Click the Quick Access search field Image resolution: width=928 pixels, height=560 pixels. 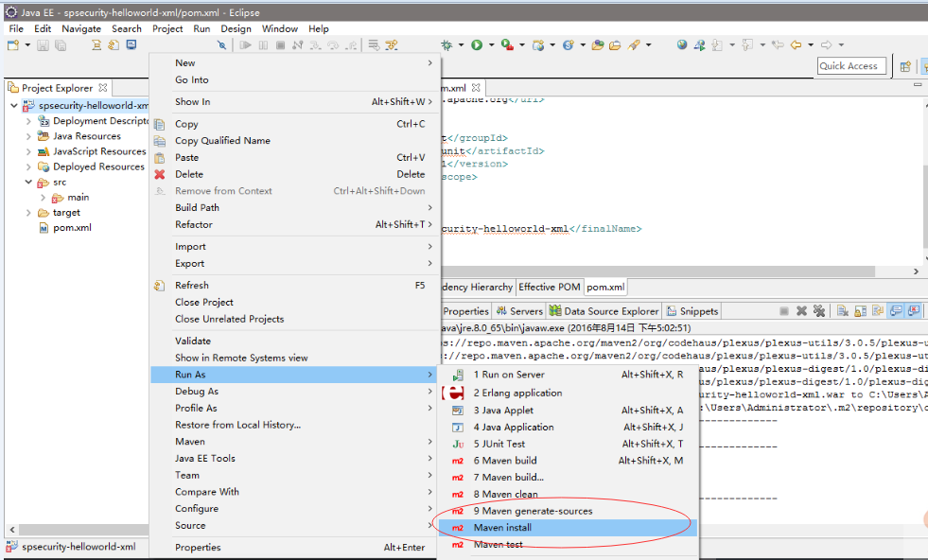(x=851, y=66)
